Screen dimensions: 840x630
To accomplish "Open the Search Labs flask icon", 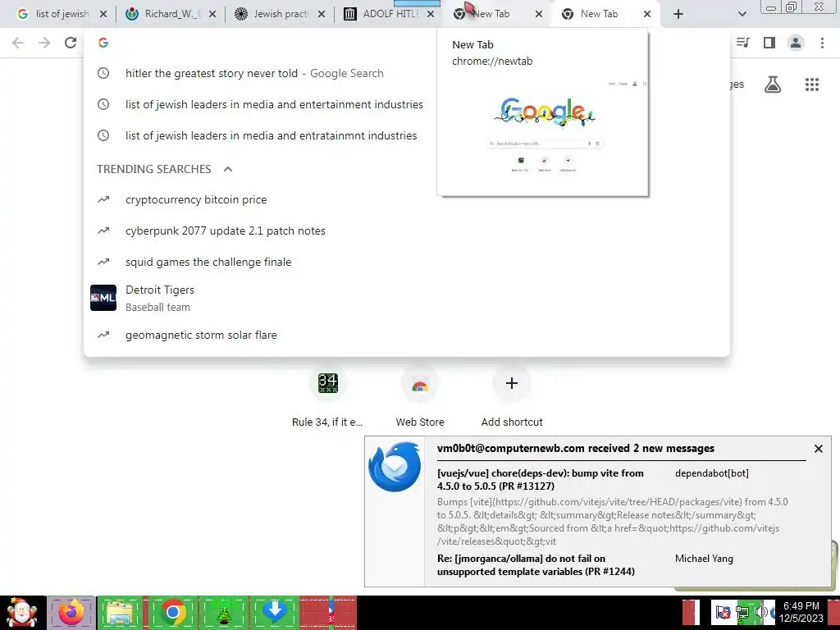I will click(773, 84).
